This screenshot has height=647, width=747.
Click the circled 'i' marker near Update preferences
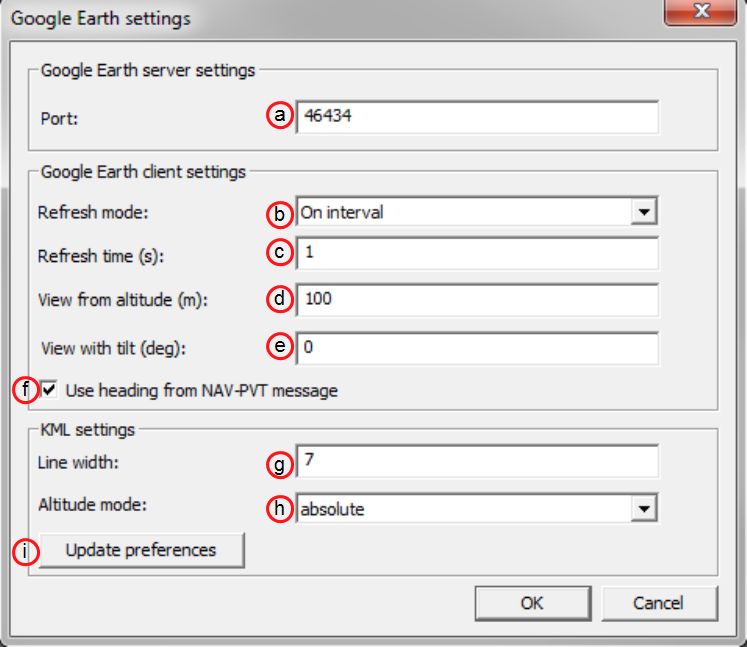click(x=25, y=552)
